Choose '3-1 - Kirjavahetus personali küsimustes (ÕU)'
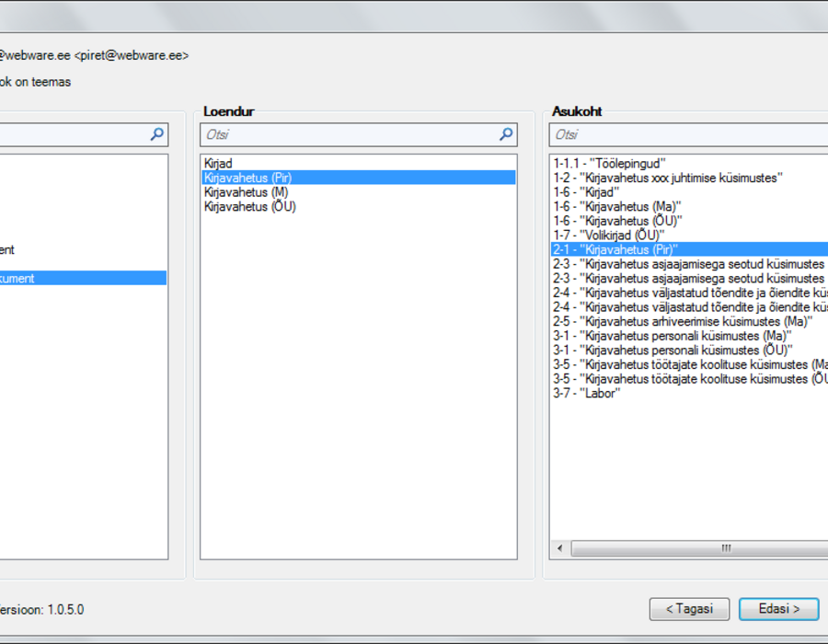The width and height of the screenshot is (828, 644). click(x=690, y=350)
